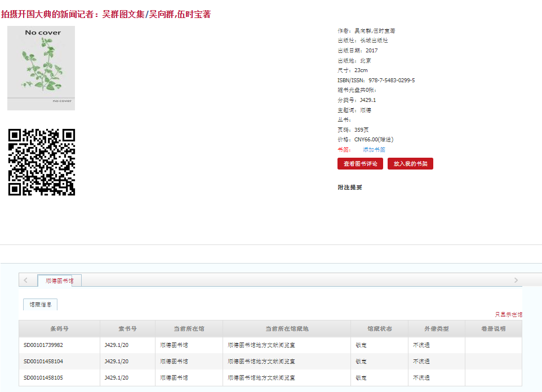Click the 主题词 顺德 line
Image resolution: width=542 pixels, height=392 pixels.
pyautogui.click(x=354, y=110)
